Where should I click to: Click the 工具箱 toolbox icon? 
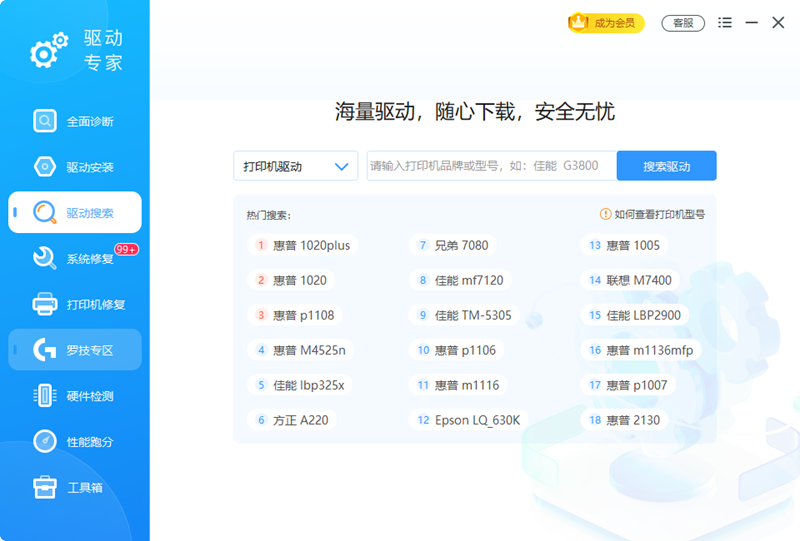point(45,487)
